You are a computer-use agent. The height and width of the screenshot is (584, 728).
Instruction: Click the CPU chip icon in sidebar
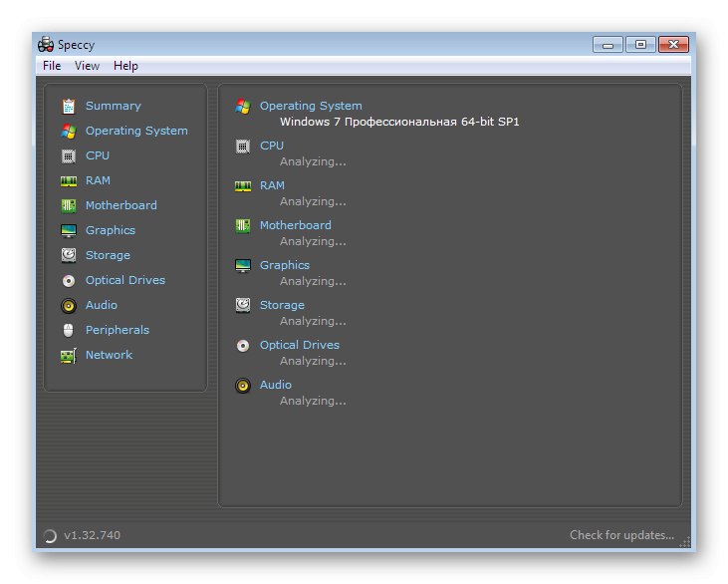coord(69,156)
